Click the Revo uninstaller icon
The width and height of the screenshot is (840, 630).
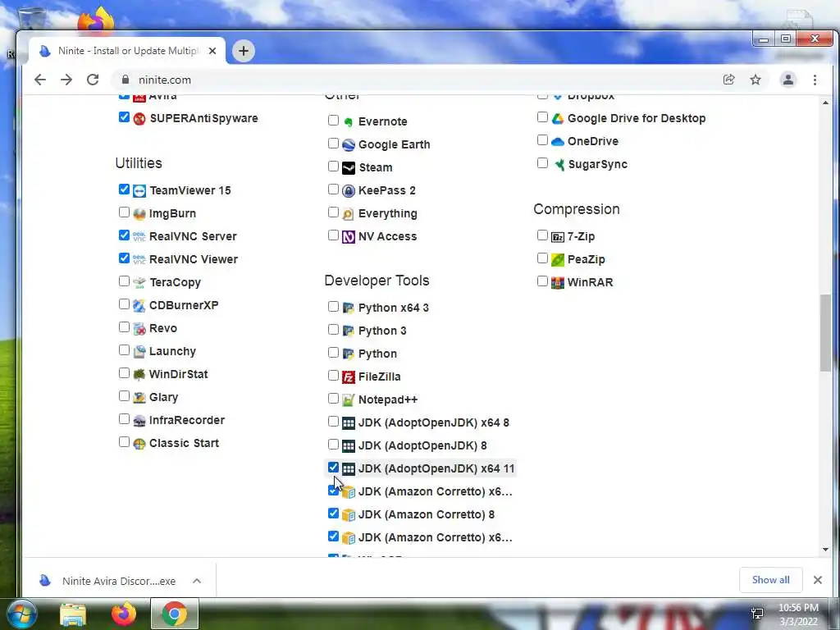point(139,328)
